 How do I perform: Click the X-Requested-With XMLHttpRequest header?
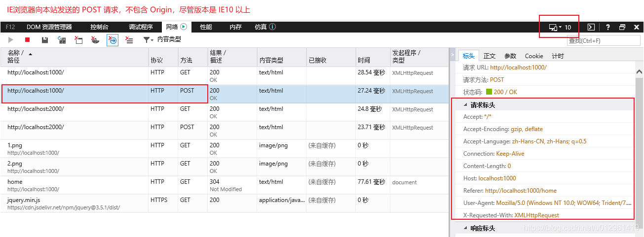tap(511, 215)
